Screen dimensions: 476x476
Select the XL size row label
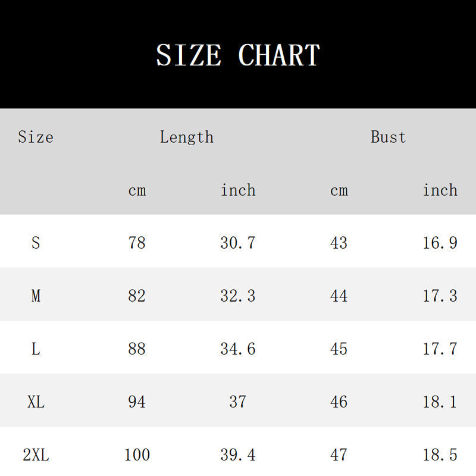click(36, 402)
